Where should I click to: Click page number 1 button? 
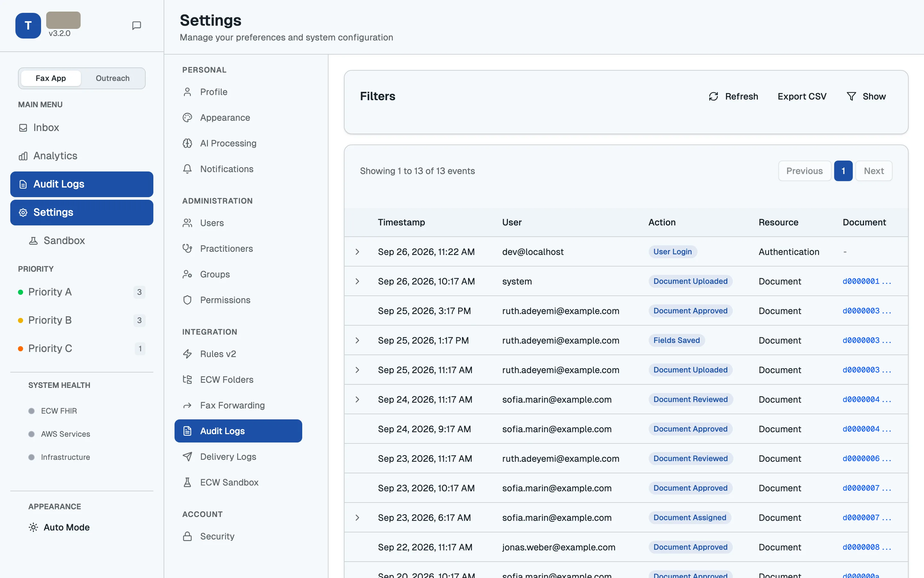(x=843, y=171)
